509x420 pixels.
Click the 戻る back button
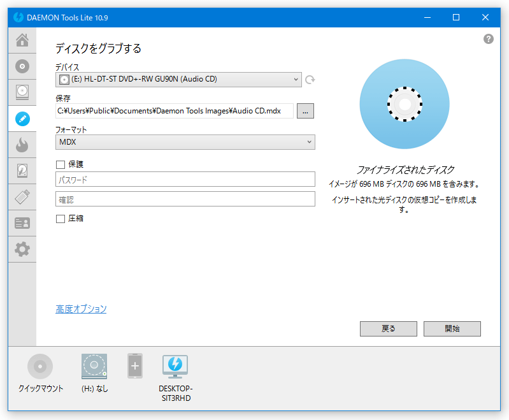(388, 329)
